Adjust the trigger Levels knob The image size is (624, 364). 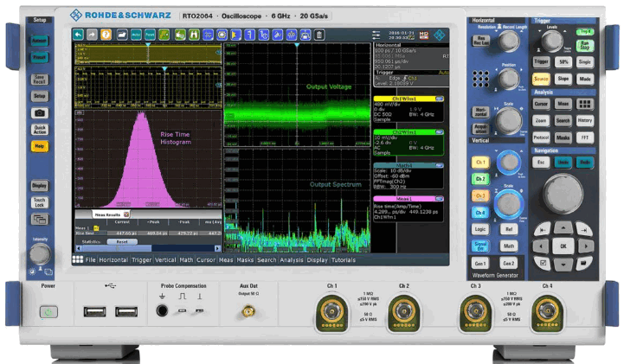[551, 40]
